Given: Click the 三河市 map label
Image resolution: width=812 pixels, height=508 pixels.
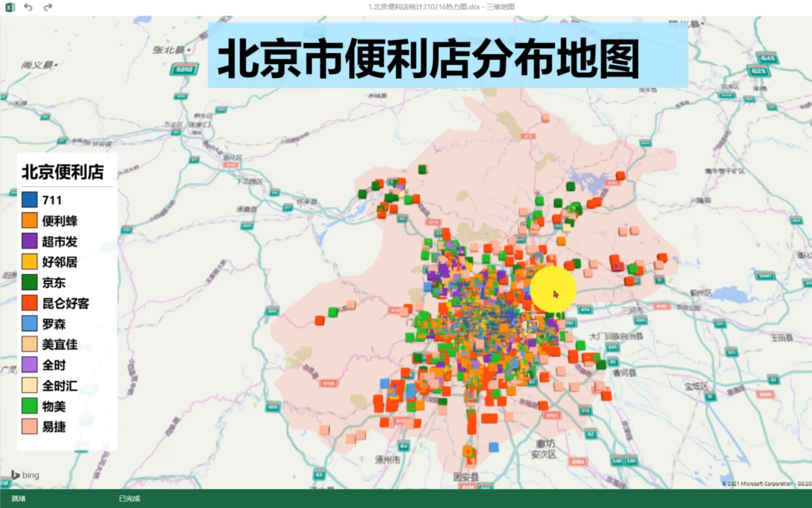Looking at the screenshot, I should coord(632,310).
